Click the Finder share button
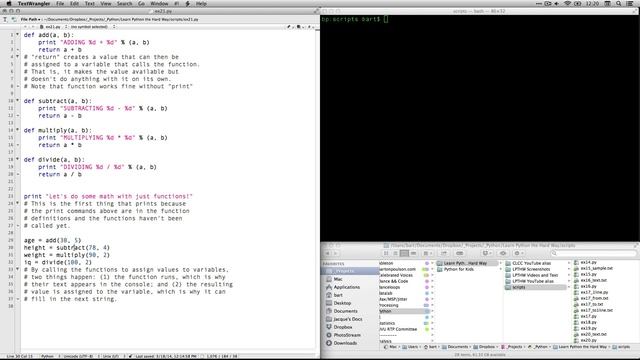 tap(444, 253)
